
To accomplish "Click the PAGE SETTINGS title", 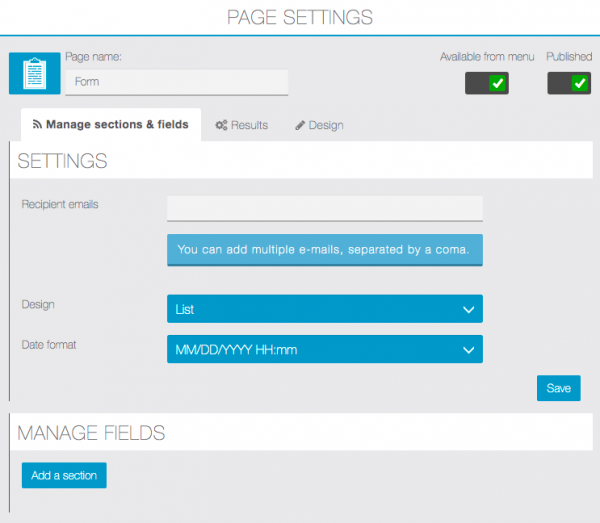I will [300, 17].
